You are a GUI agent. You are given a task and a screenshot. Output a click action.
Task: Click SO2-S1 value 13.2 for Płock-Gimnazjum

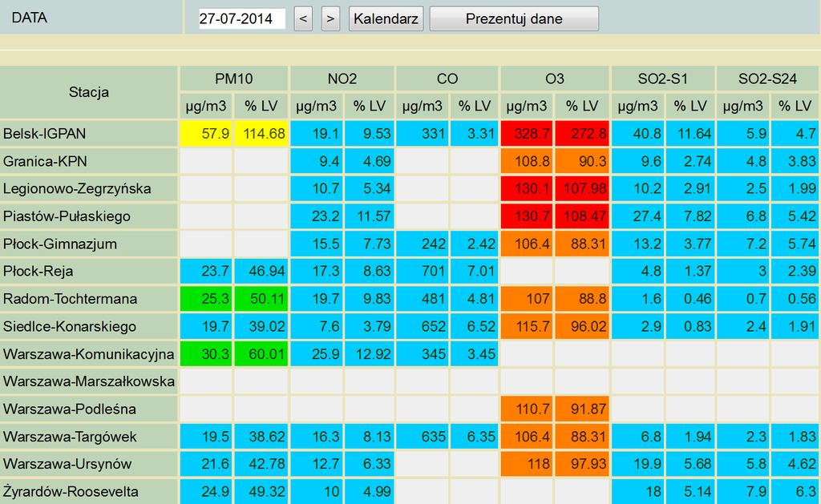click(637, 244)
